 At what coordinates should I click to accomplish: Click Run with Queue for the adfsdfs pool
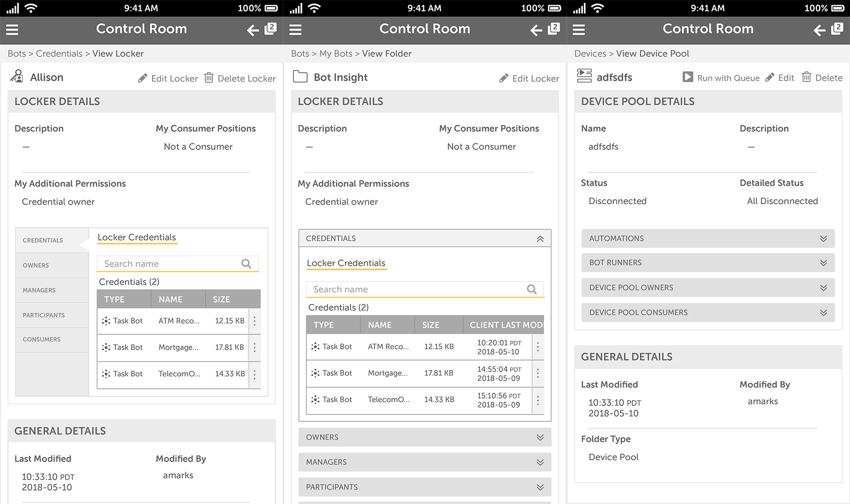tap(688, 77)
